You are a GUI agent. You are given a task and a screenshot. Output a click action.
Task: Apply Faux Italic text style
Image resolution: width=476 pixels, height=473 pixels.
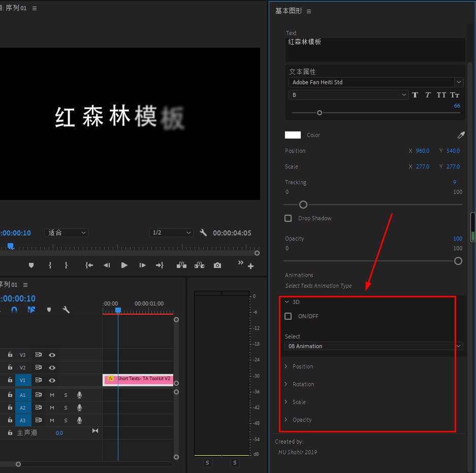428,95
